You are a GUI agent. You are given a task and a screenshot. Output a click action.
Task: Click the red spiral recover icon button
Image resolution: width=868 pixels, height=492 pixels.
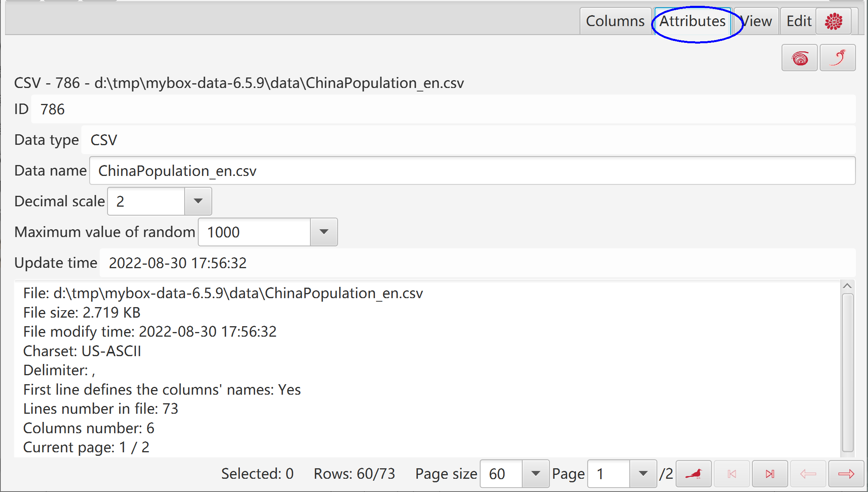click(799, 58)
